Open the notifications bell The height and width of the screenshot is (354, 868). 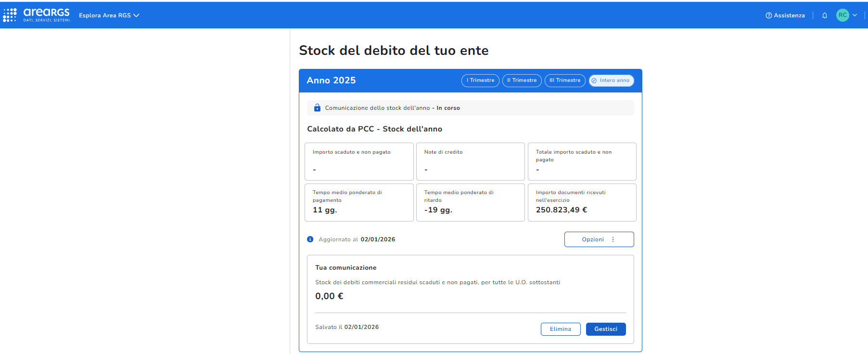click(825, 15)
